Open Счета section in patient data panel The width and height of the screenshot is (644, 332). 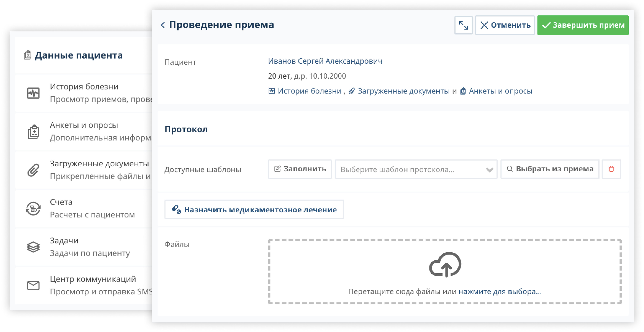[84, 209]
